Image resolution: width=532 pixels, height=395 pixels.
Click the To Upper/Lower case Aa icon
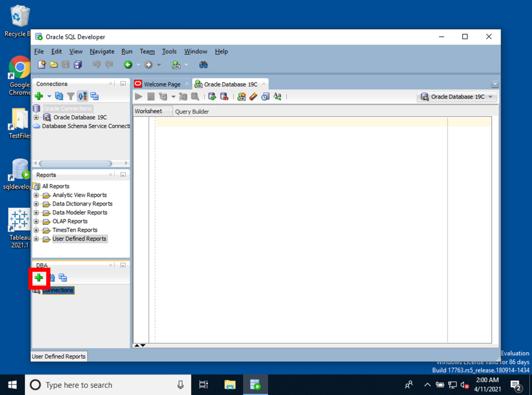click(278, 96)
